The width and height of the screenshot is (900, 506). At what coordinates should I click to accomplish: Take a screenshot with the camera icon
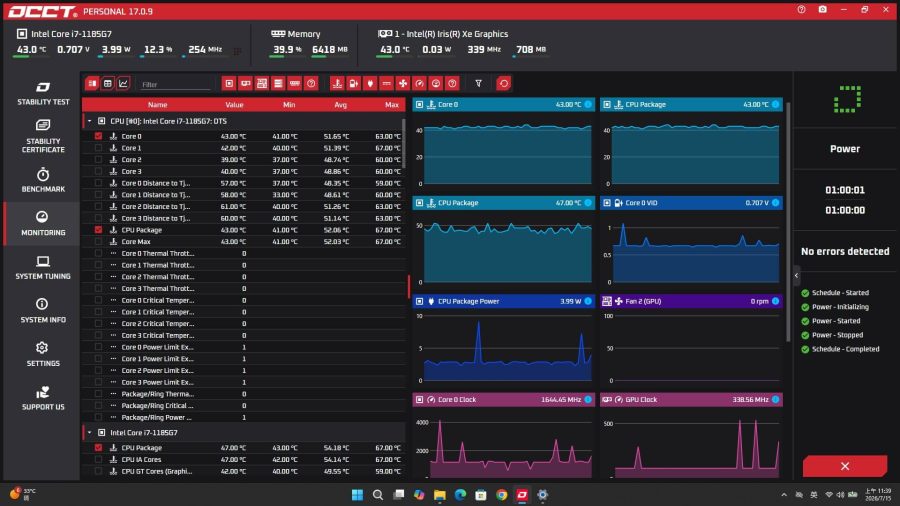click(823, 10)
